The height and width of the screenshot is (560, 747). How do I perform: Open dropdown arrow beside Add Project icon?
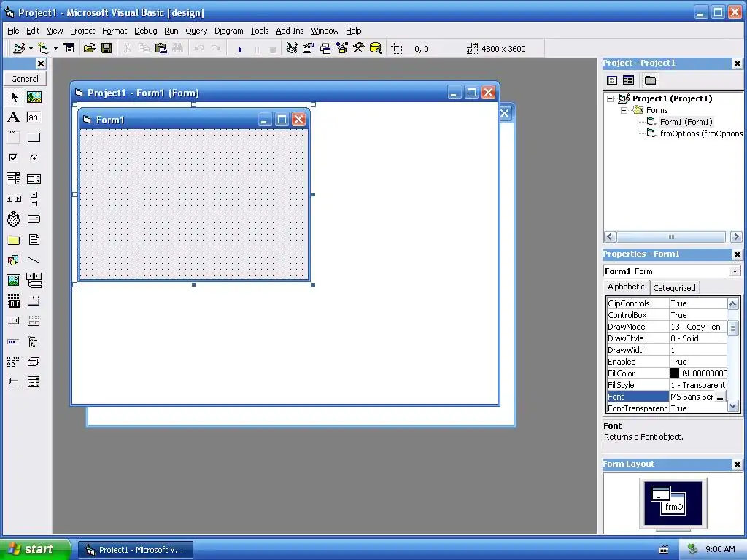(31, 49)
